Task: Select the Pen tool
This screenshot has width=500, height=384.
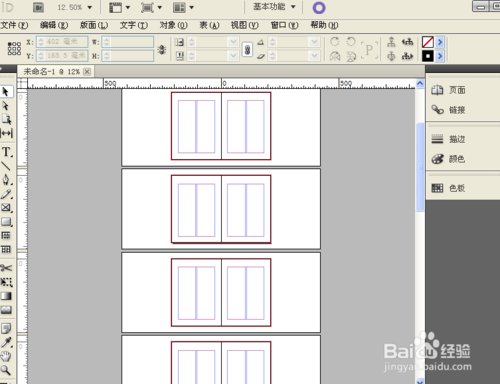Action: click(6, 180)
